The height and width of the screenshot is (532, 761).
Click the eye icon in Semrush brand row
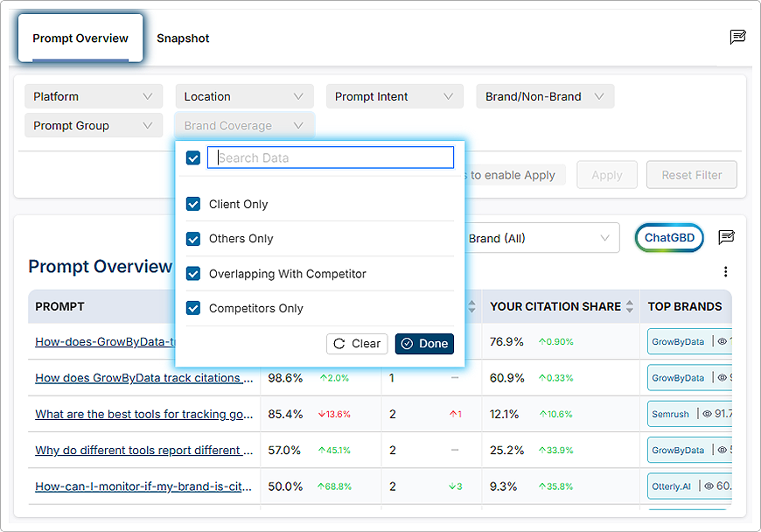[x=705, y=414]
